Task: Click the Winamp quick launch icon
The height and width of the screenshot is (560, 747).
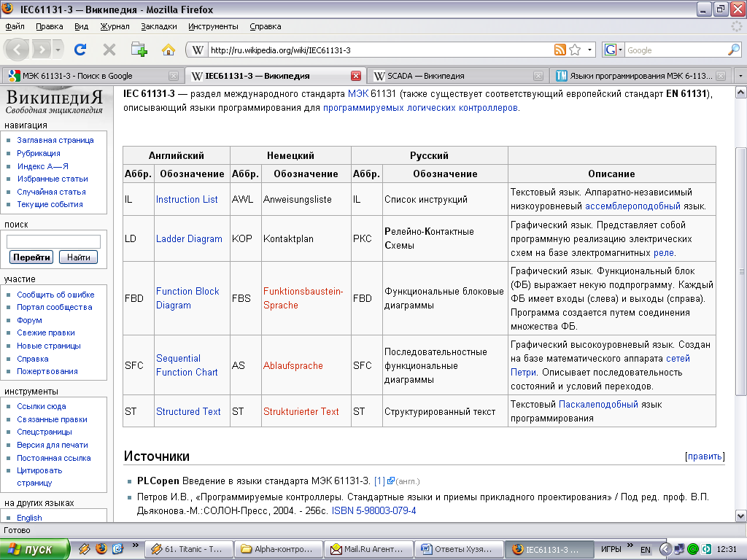Action: [x=85, y=548]
